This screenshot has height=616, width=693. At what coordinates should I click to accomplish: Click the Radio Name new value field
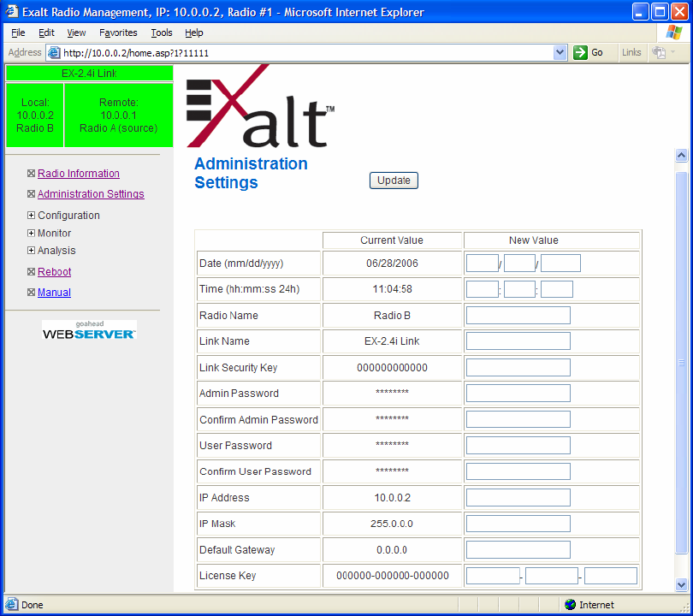[518, 315]
